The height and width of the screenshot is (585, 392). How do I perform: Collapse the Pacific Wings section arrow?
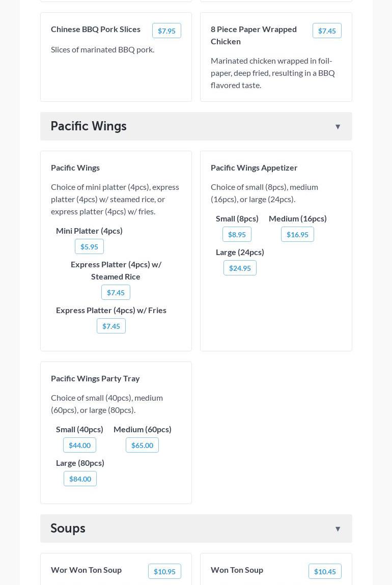click(338, 127)
